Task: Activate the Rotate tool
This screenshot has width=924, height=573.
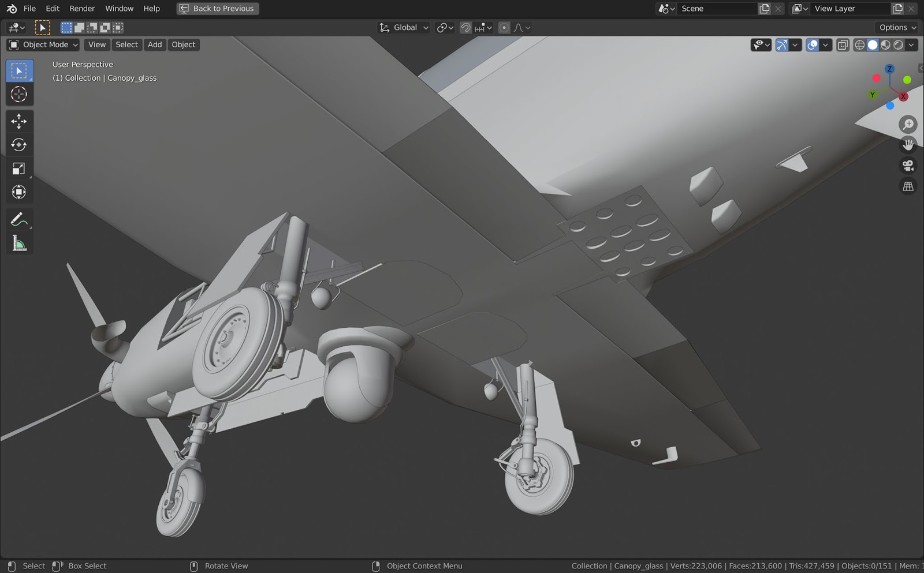Action: coord(19,145)
